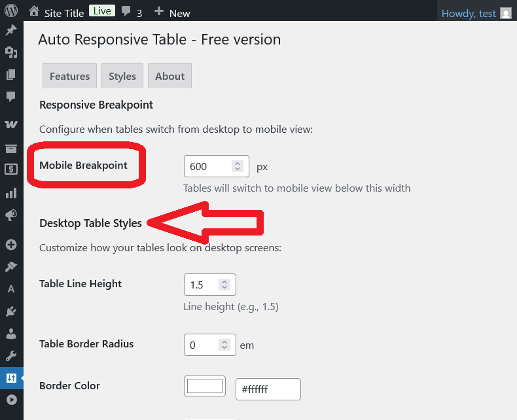
Task: Click the Table Border Radius label
Action: [86, 344]
